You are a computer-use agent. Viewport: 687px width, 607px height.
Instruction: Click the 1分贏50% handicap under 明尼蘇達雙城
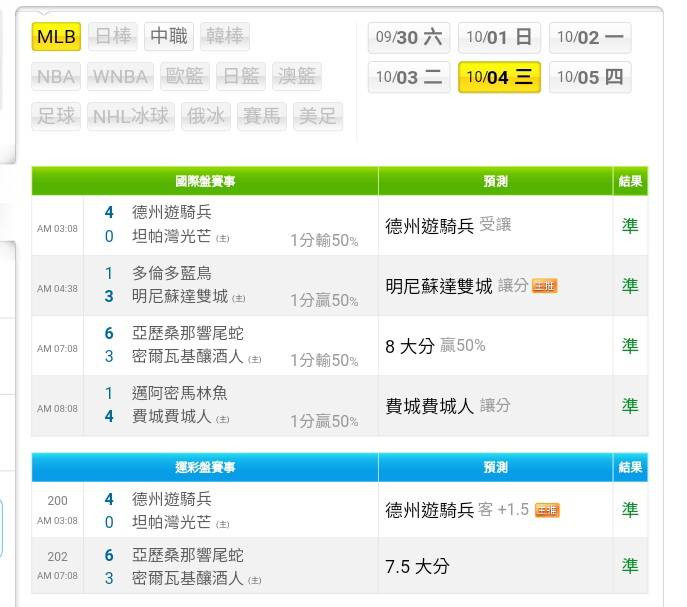(324, 301)
